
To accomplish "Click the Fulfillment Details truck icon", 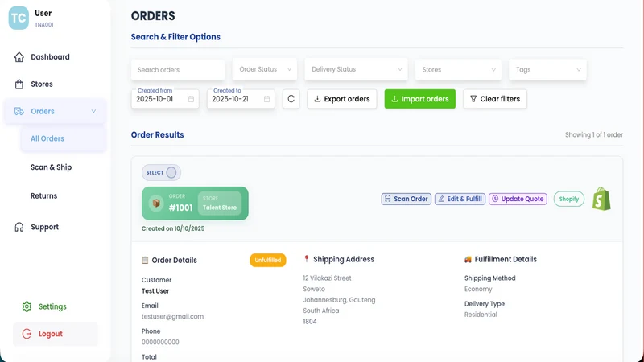I will 468,259.
